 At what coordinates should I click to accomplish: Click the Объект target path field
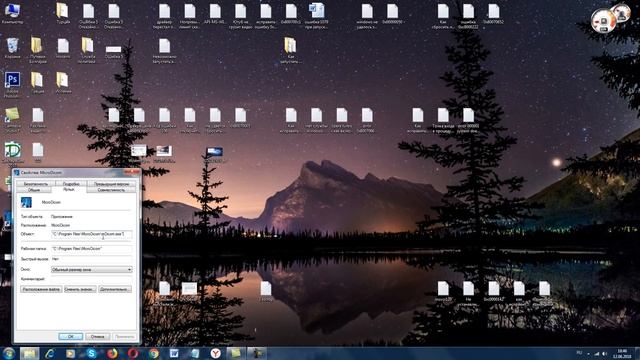pos(91,234)
